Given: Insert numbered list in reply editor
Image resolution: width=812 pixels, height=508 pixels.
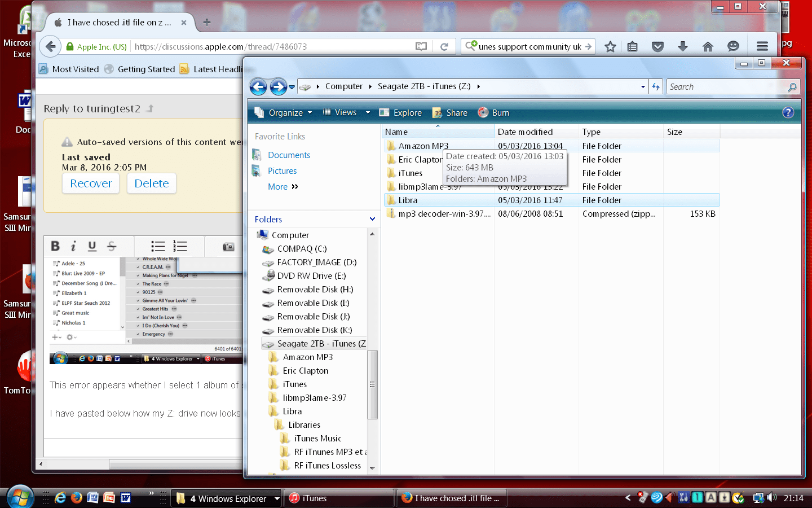Looking at the screenshot, I should click(180, 246).
